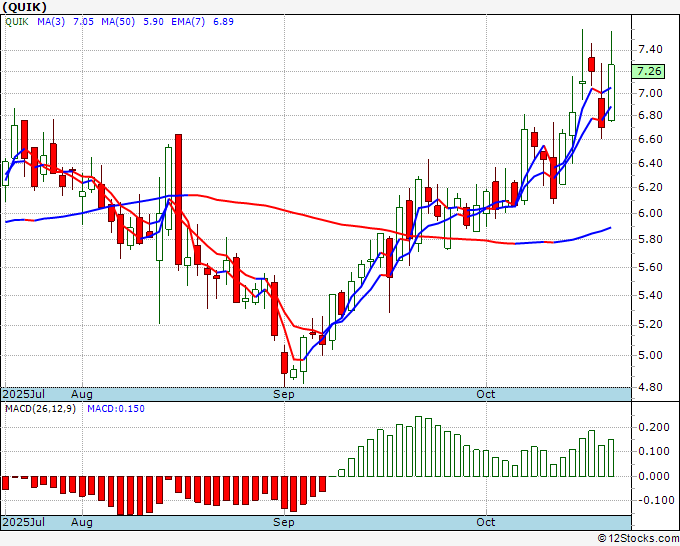Viewport: 680px width, 546px height.
Task: Click the 0.200 MACD axis label
Action: [x=654, y=428]
